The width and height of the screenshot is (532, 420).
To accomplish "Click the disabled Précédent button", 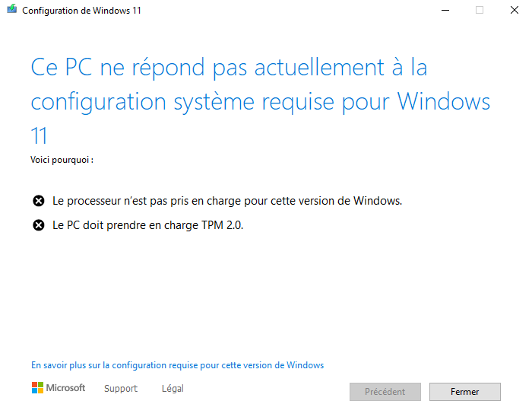I will point(385,392).
